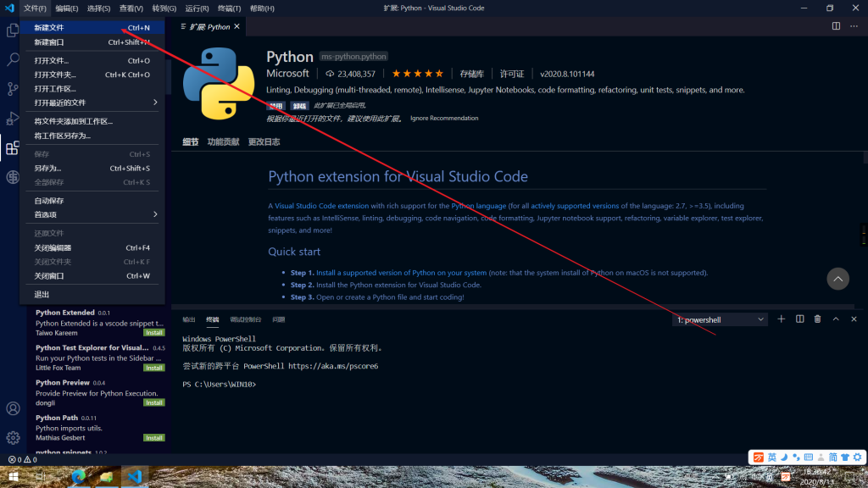The image size is (868, 488).
Task: Install Python Preview extension
Action: coord(154,402)
